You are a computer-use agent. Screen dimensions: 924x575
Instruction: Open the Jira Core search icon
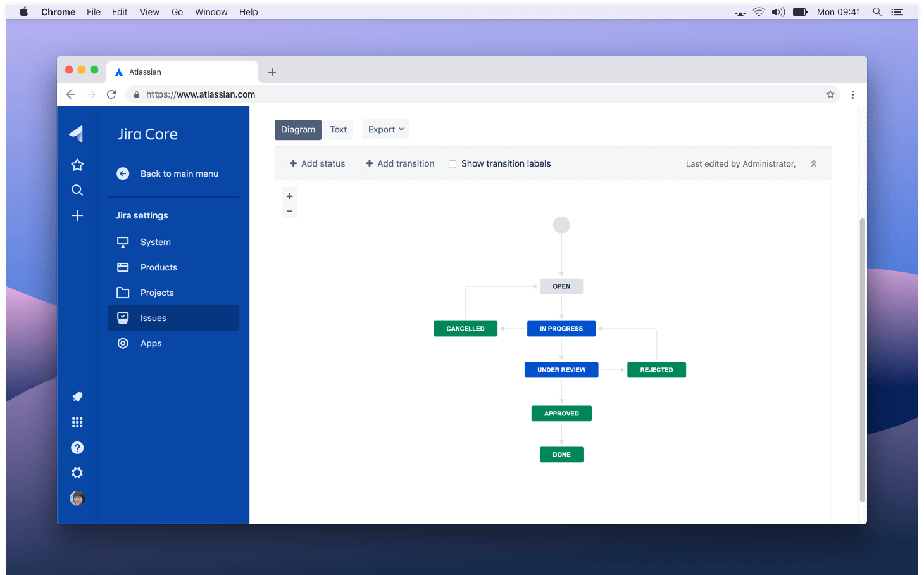(77, 190)
